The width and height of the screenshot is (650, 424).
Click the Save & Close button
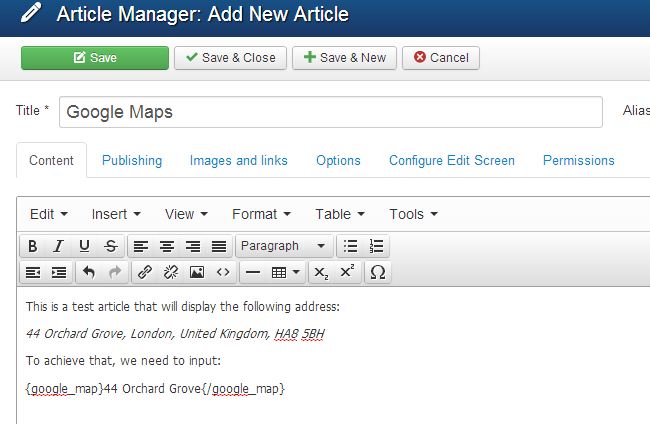(x=230, y=58)
